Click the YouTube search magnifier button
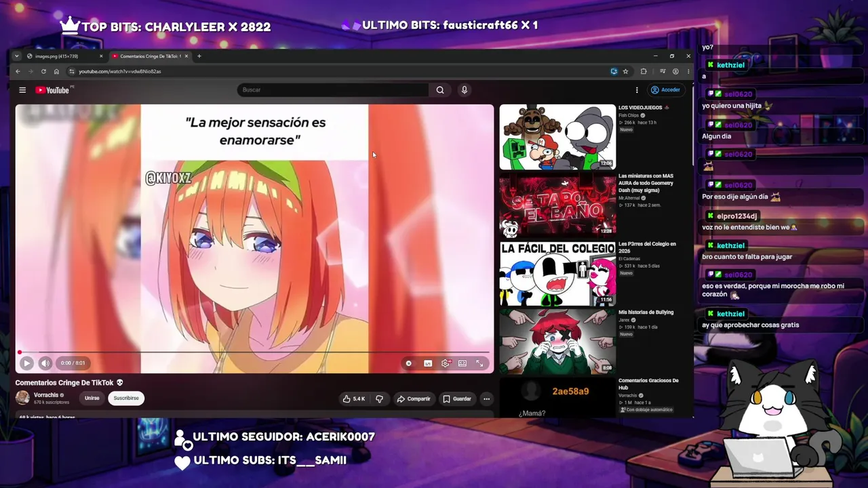 [440, 90]
